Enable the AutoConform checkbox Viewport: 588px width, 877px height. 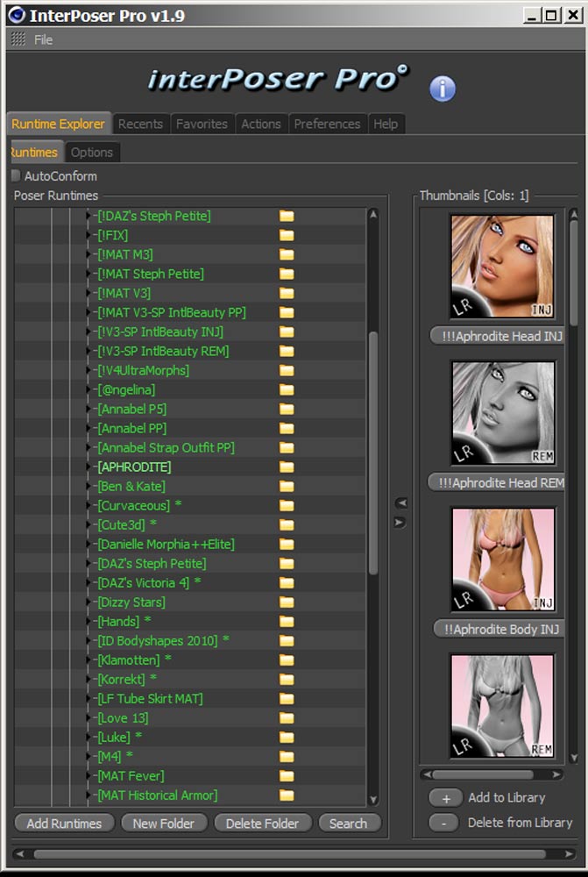[16, 175]
